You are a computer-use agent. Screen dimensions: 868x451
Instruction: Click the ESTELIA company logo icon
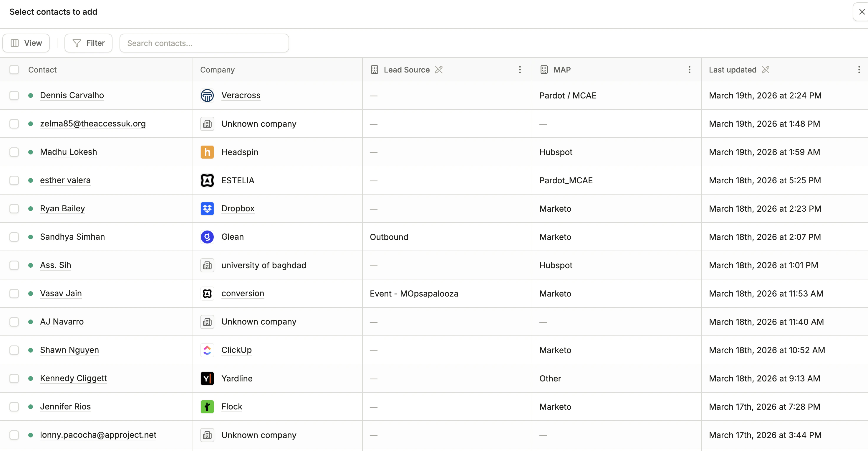click(x=207, y=180)
